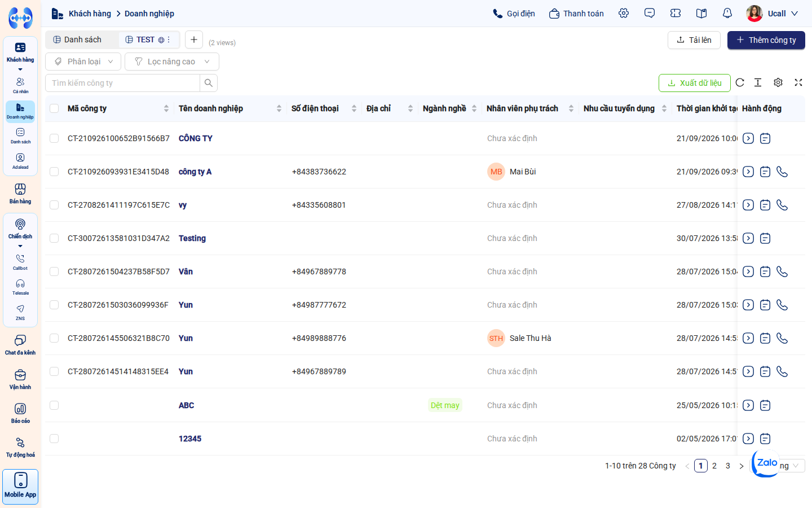Click the Dệt may industry tag

pos(445,405)
